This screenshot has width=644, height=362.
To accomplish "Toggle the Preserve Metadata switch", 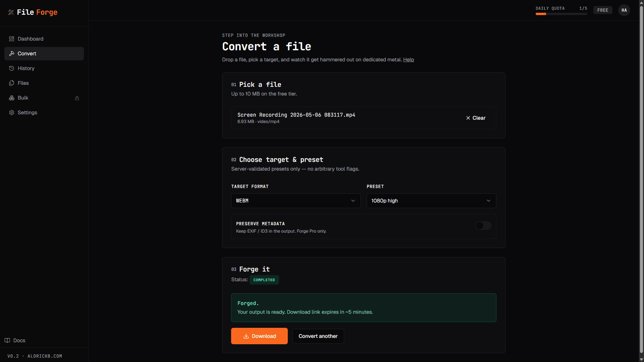I will pyautogui.click(x=483, y=226).
